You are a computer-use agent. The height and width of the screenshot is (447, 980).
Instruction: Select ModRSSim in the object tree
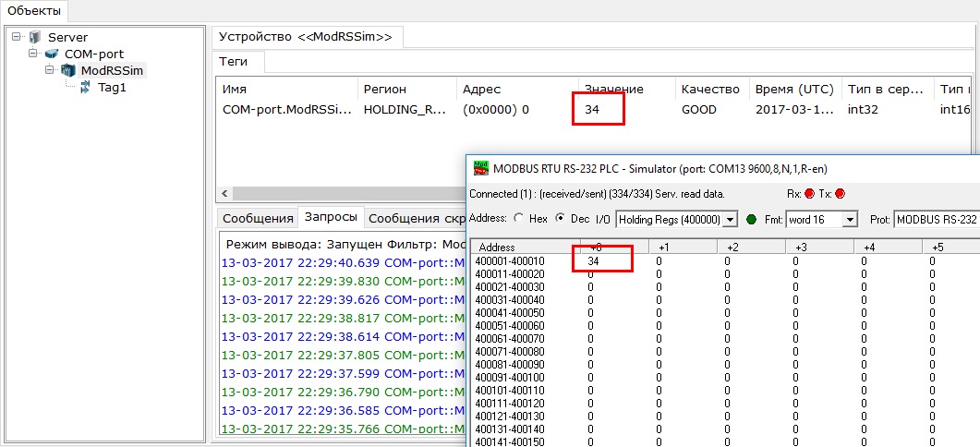coord(112,70)
